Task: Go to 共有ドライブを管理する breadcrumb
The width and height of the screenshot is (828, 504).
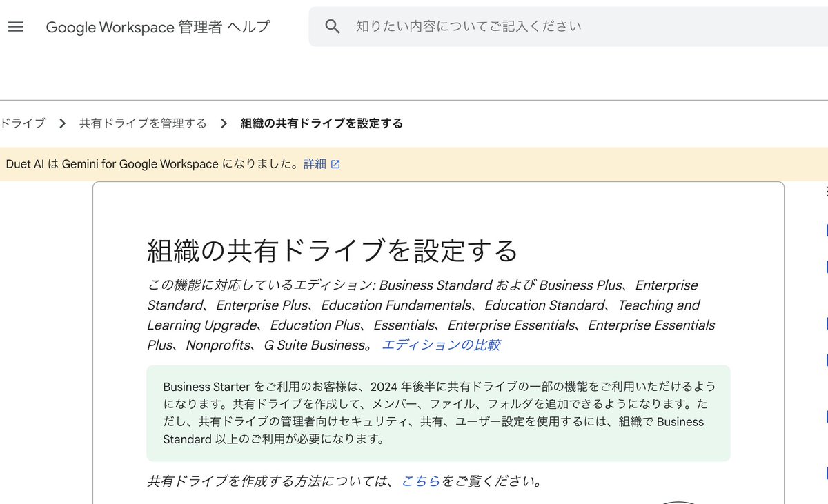Action: (x=143, y=123)
